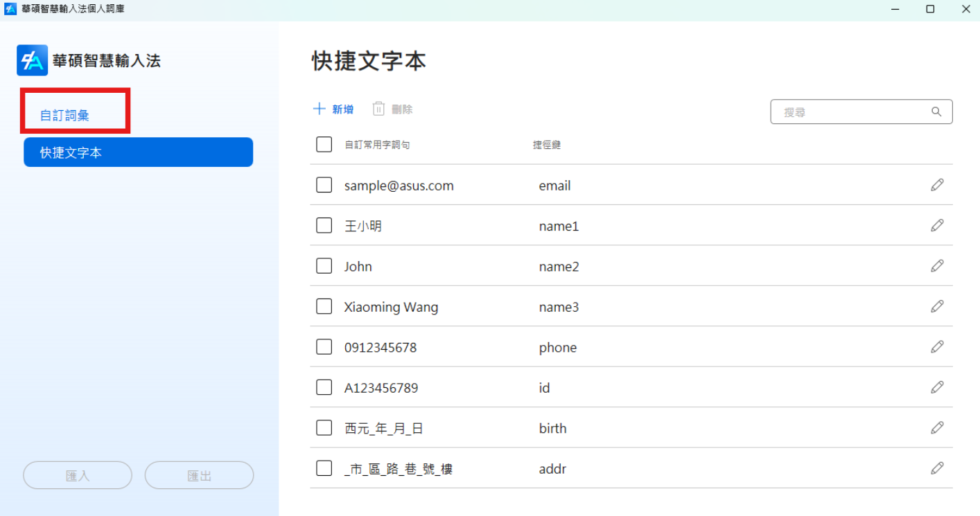Click the name1 shortcut text

point(559,226)
